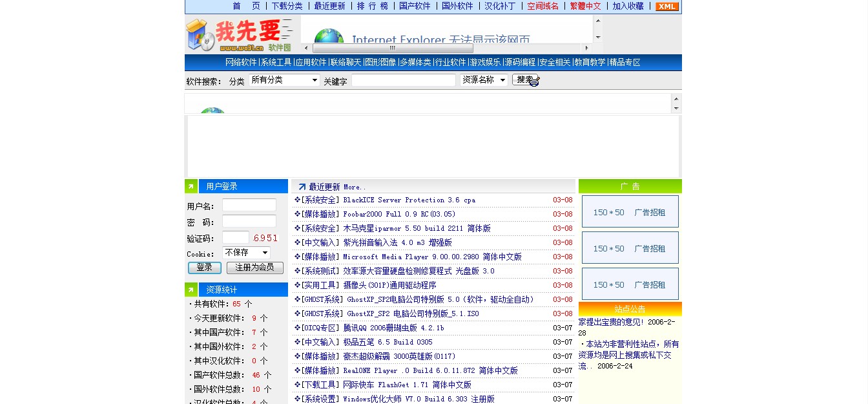Switch to 繁體中文 version
Screen dimensions: 868x404
[585, 6]
